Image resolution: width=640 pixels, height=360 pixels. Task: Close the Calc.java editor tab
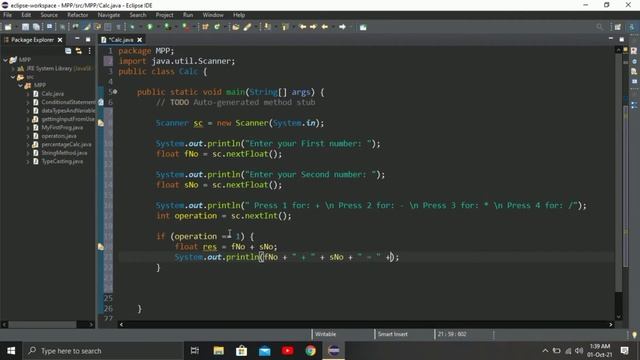140,40
